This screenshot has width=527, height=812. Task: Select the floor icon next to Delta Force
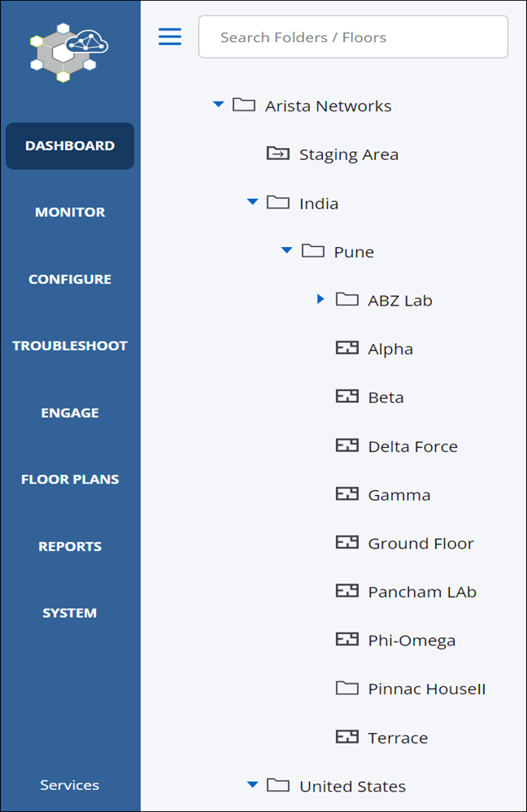click(346, 445)
